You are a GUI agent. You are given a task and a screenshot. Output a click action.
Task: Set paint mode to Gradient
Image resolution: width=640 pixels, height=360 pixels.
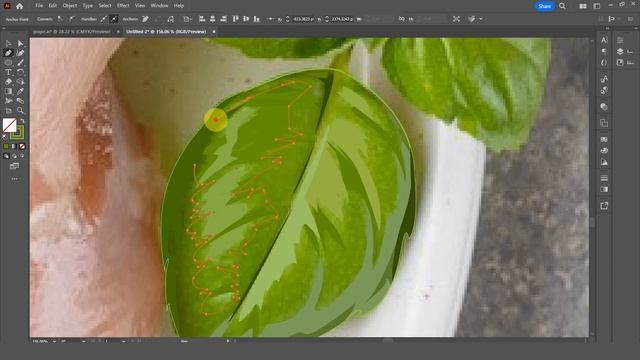pyautogui.click(x=14, y=146)
